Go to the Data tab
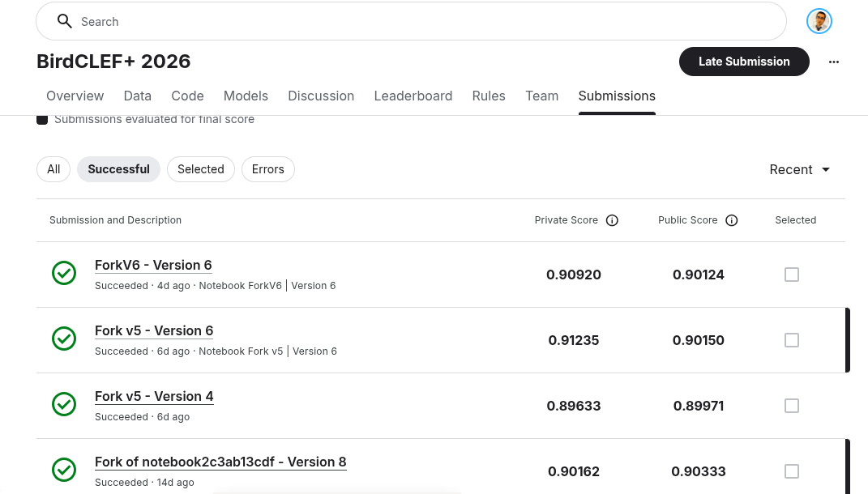868x494 pixels. tap(137, 96)
